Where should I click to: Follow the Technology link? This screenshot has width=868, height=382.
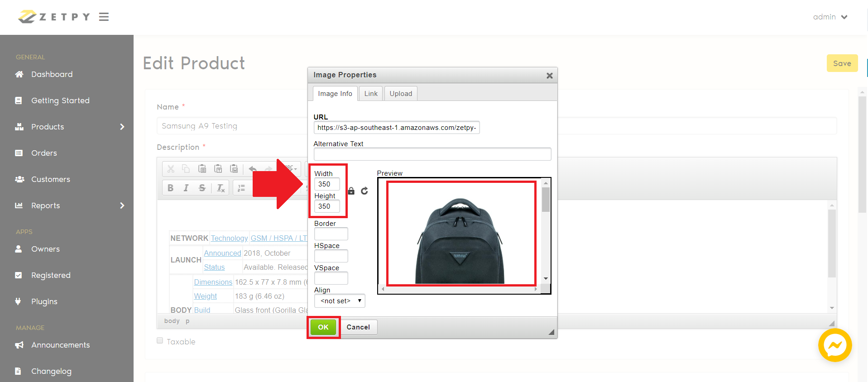[x=229, y=238]
